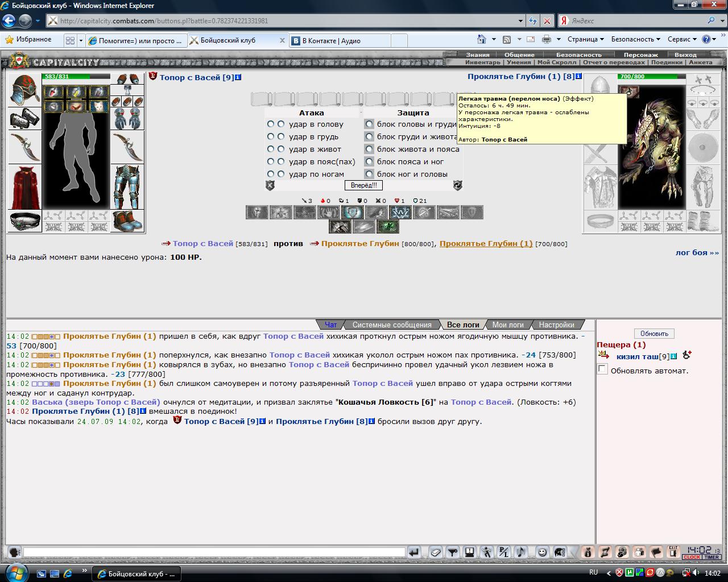The width and height of the screenshot is (728, 582).
Task: Open the help icon dropdown arrow
Action: point(715,39)
